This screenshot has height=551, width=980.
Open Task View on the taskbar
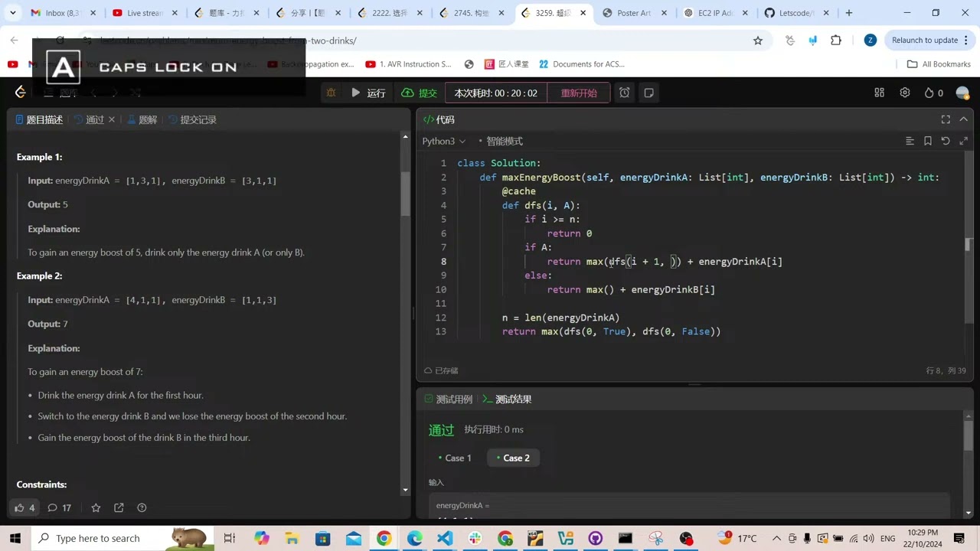[229, 538]
